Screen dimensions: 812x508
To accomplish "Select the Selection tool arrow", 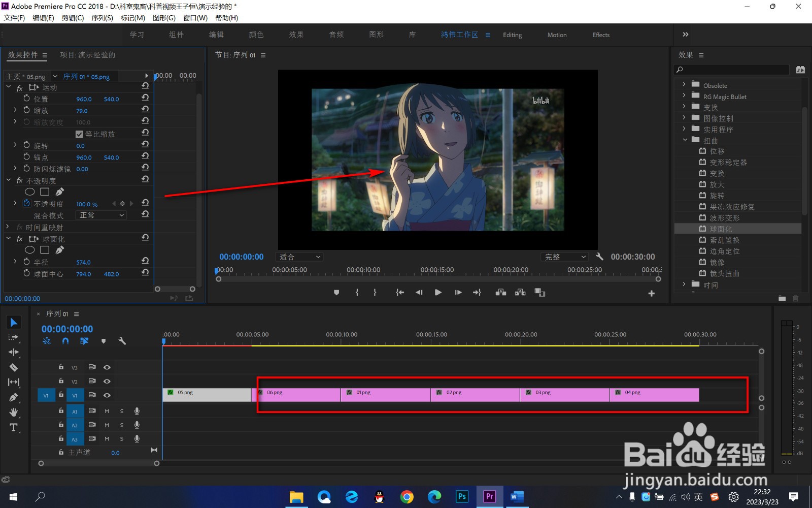I will click(14, 323).
